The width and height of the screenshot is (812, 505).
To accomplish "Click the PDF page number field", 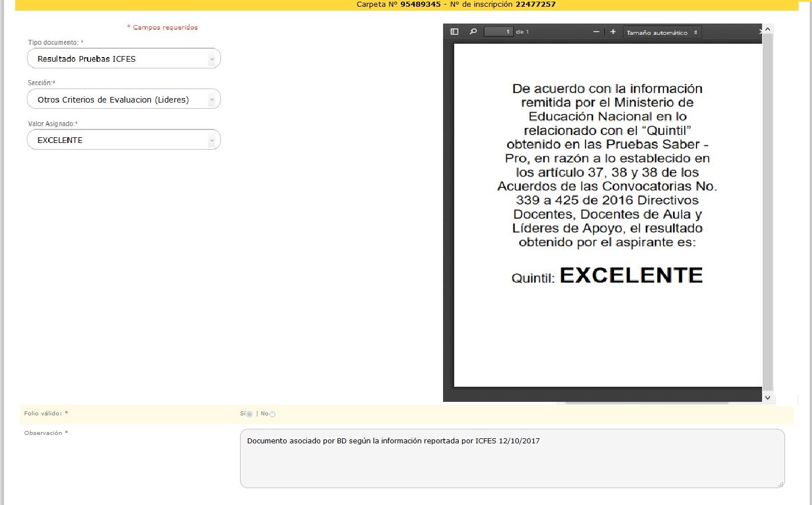I will tap(499, 32).
